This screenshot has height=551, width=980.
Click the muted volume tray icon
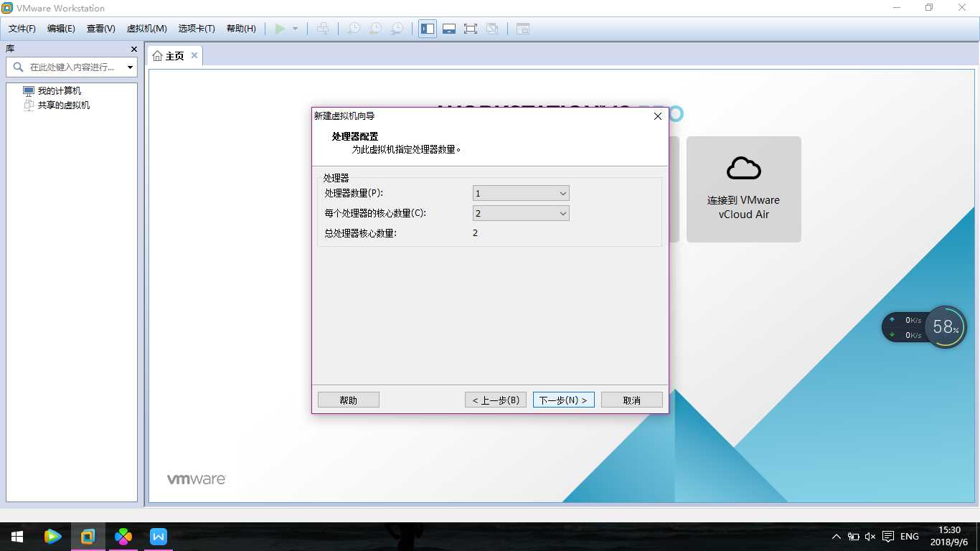pyautogui.click(x=870, y=536)
